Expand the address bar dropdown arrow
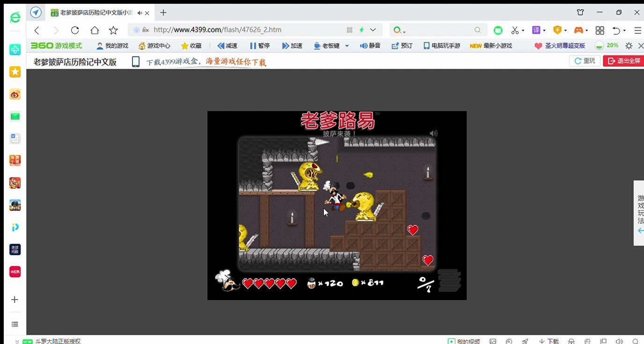The width and height of the screenshot is (644, 344). (x=373, y=30)
